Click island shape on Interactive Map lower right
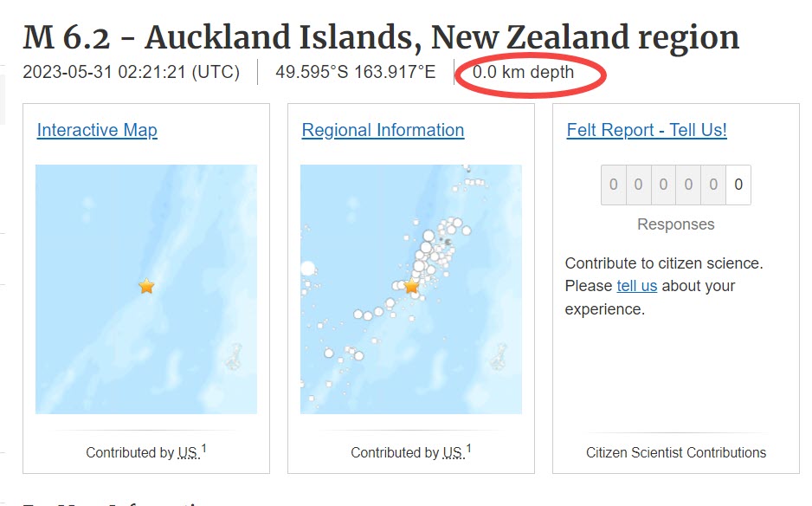The height and width of the screenshot is (506, 812). pos(234,357)
